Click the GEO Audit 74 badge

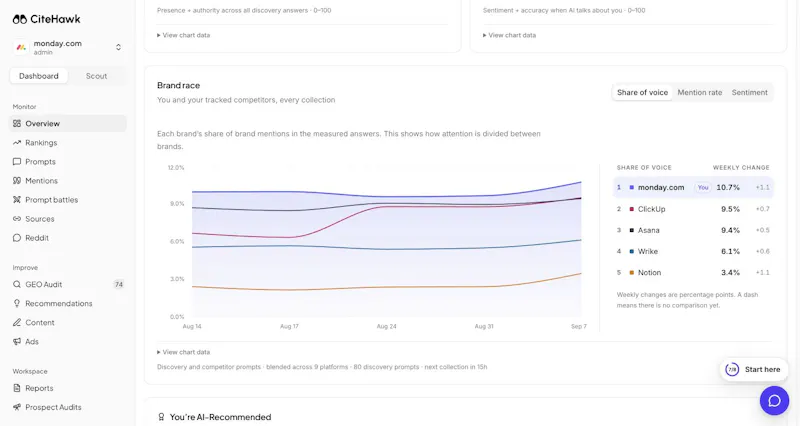[x=119, y=285]
